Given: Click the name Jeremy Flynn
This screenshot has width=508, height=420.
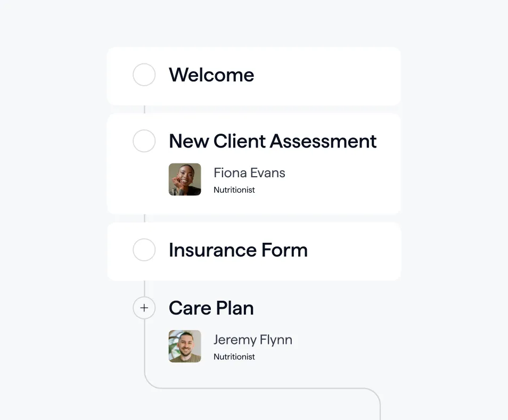Looking at the screenshot, I should [x=253, y=340].
